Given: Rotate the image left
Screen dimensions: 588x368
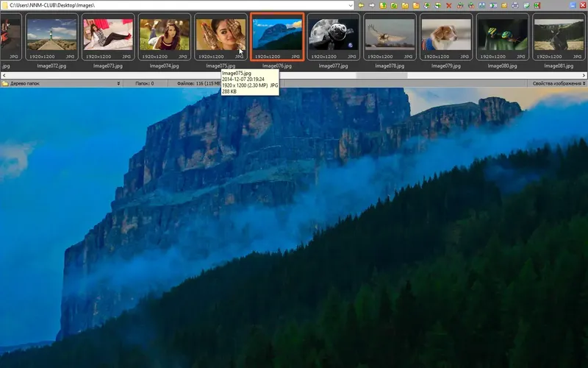Looking at the screenshot, I should pos(460,6).
